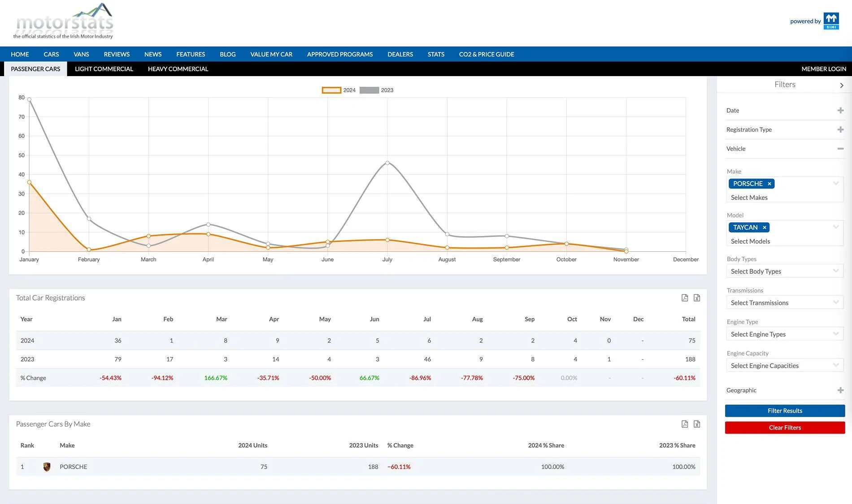Click the SIMI powered-by logo
This screenshot has height=504, width=852.
click(x=831, y=21)
